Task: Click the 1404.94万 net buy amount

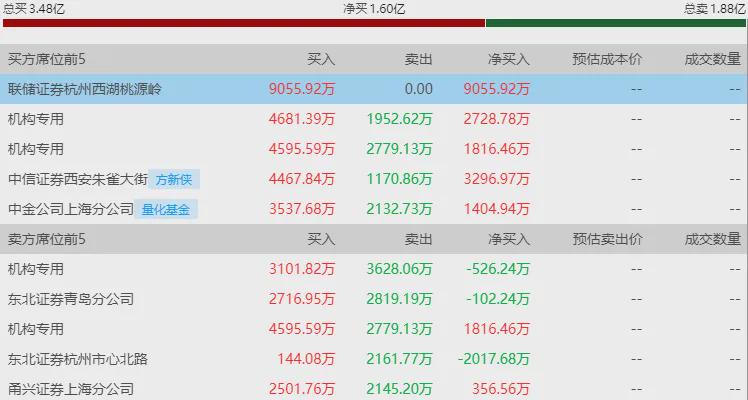Action: [497, 209]
